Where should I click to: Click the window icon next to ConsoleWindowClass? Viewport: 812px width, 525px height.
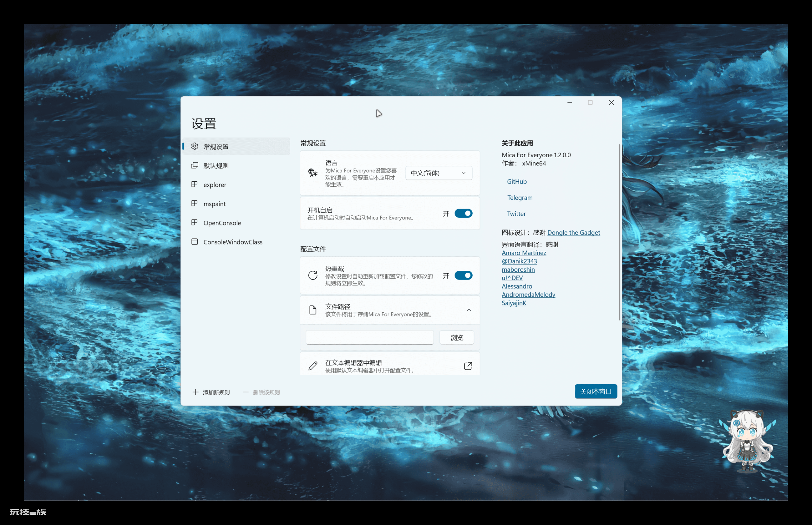point(194,242)
